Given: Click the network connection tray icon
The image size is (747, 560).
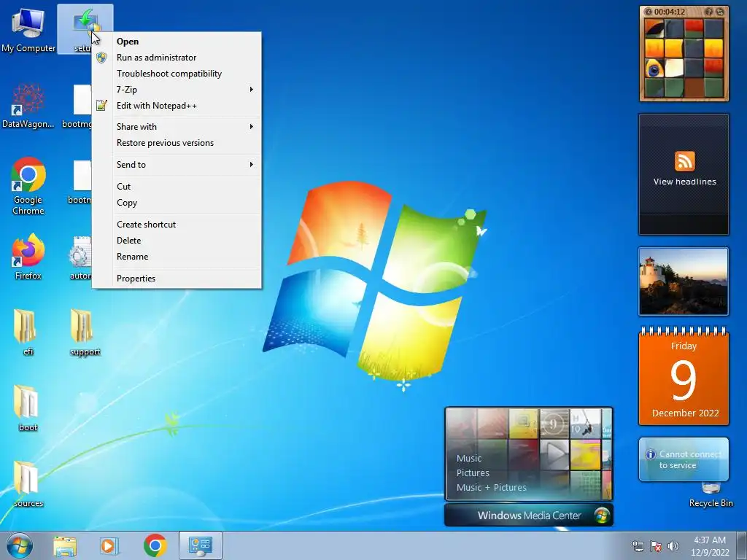Looking at the screenshot, I should [638, 546].
